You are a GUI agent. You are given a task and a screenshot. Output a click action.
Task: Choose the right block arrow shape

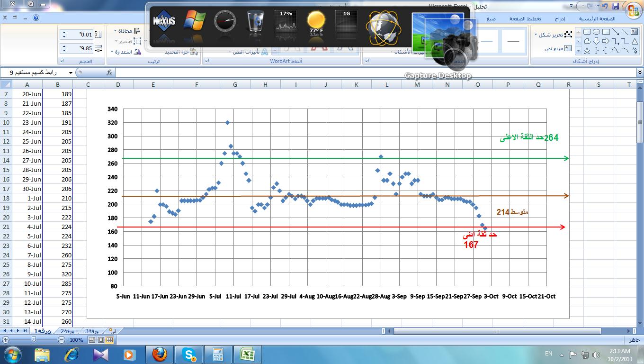pyautogui.click(x=606, y=41)
